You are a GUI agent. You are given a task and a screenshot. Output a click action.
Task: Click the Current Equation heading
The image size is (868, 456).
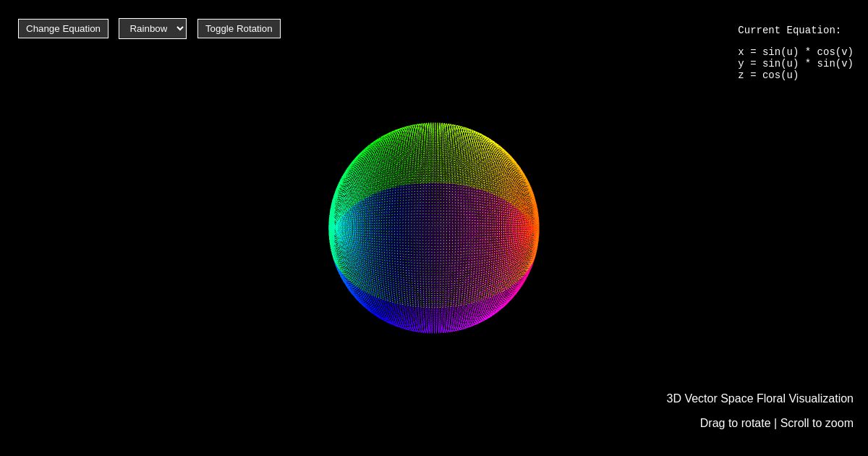click(x=789, y=30)
